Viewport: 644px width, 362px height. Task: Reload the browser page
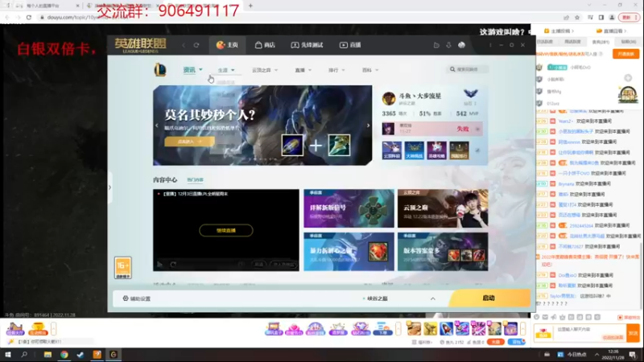[x=29, y=18]
